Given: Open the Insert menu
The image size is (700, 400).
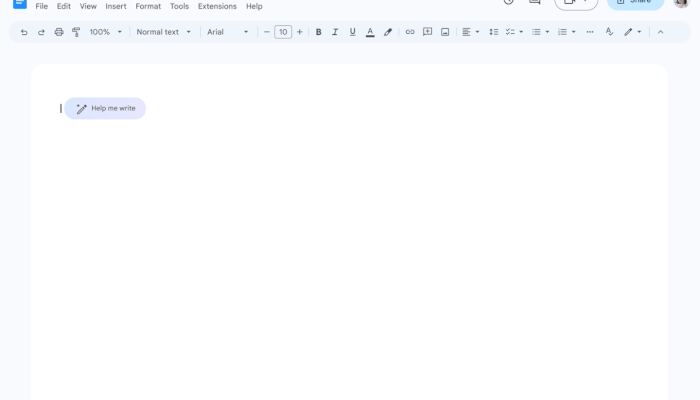Looking at the screenshot, I should click(x=116, y=6).
